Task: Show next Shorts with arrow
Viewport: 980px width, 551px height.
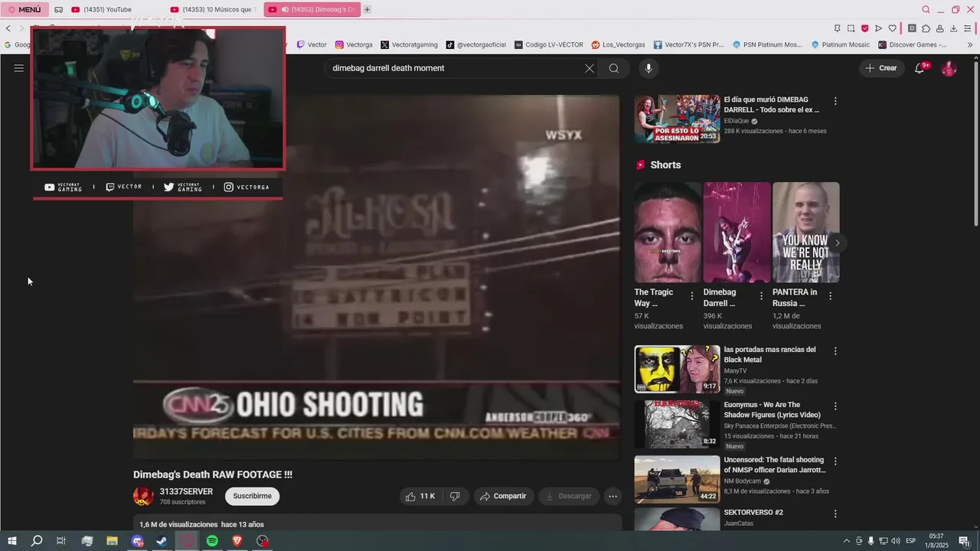Action: tap(837, 243)
